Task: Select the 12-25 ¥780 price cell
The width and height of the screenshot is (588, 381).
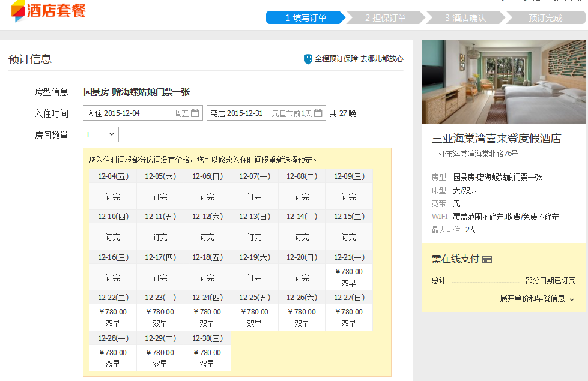Action: click(x=254, y=317)
